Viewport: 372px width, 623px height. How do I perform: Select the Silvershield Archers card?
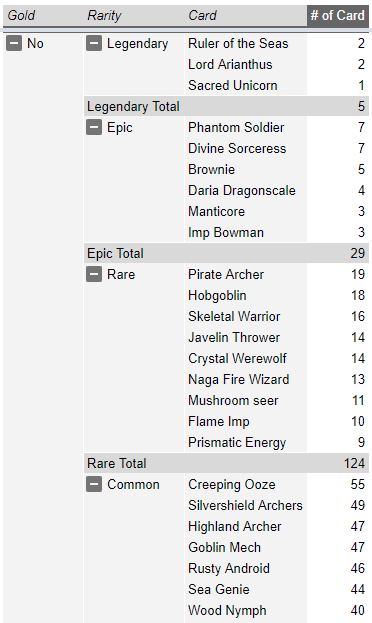pyautogui.click(x=245, y=505)
